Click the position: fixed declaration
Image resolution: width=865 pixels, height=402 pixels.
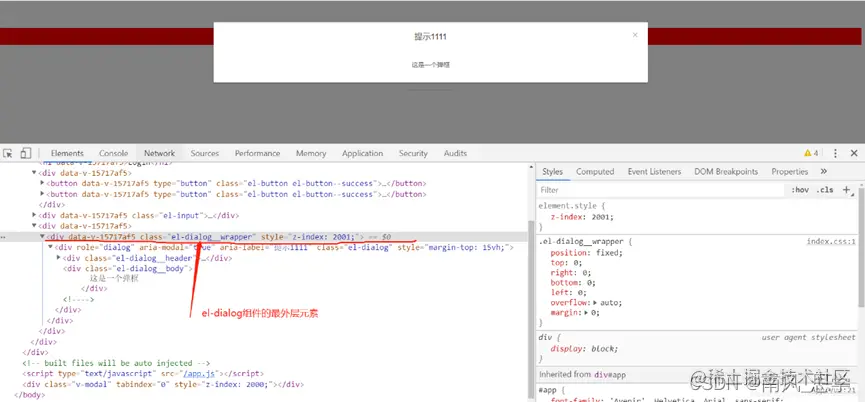[x=586, y=253]
